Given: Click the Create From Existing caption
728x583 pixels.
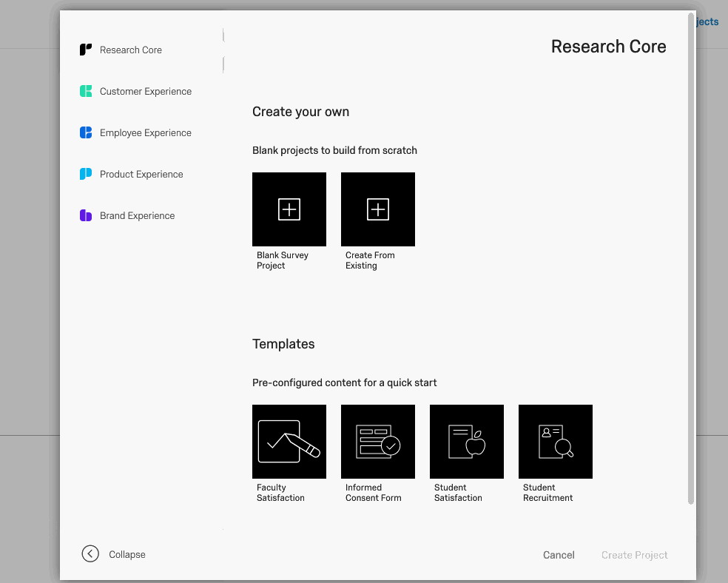Looking at the screenshot, I should pos(370,260).
